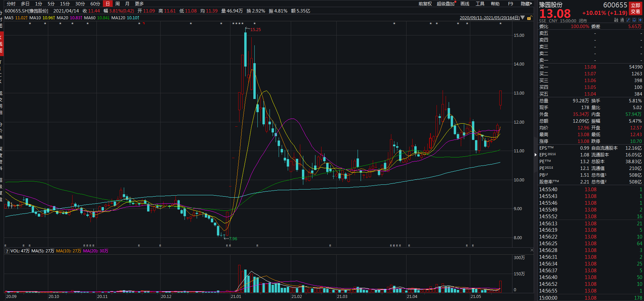Open the date range dropdown triangle
Image resolution: width=644 pixels, height=301 pixels.
(523, 18)
